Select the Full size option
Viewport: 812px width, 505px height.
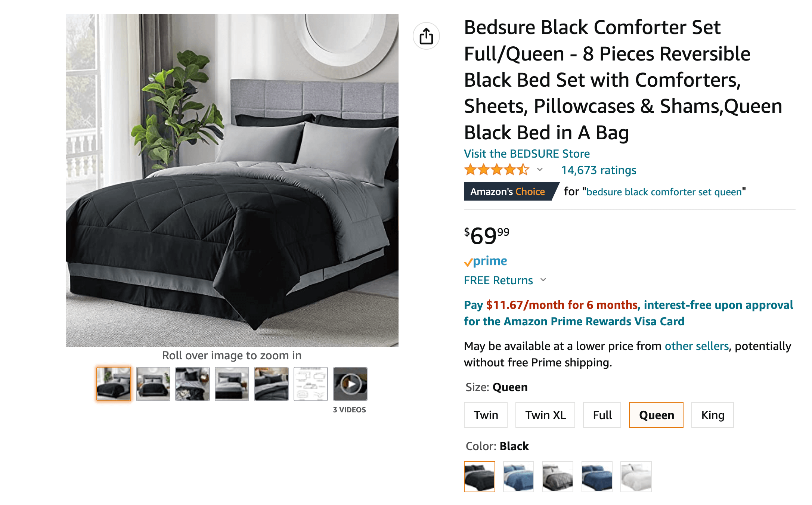point(602,415)
